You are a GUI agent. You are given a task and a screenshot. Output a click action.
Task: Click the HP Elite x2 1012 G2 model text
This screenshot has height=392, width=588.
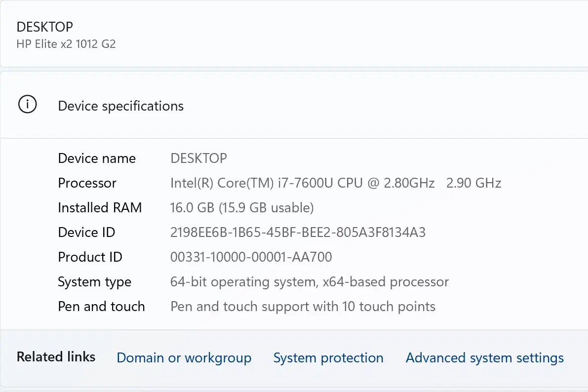(66, 44)
